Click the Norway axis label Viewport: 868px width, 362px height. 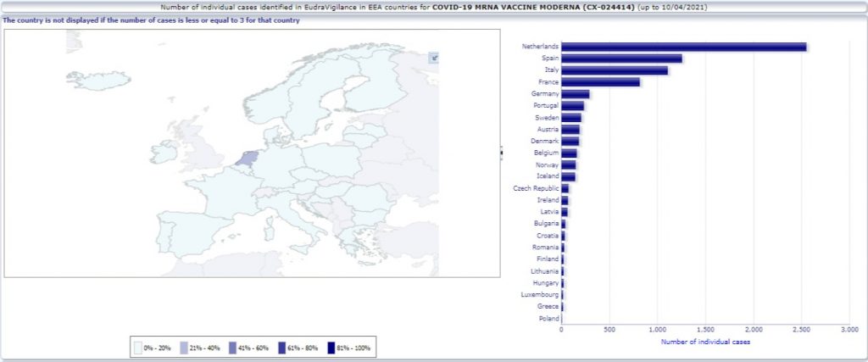click(x=548, y=165)
